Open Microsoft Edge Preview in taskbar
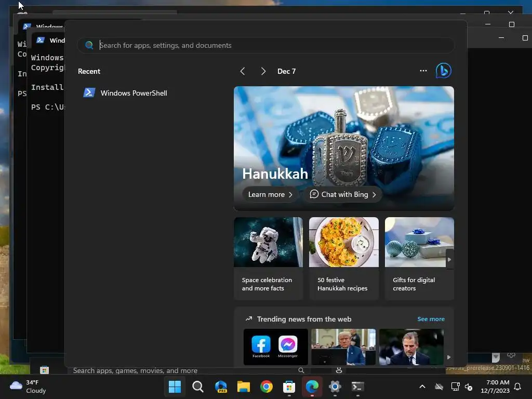This screenshot has height=399, width=532. (221, 387)
